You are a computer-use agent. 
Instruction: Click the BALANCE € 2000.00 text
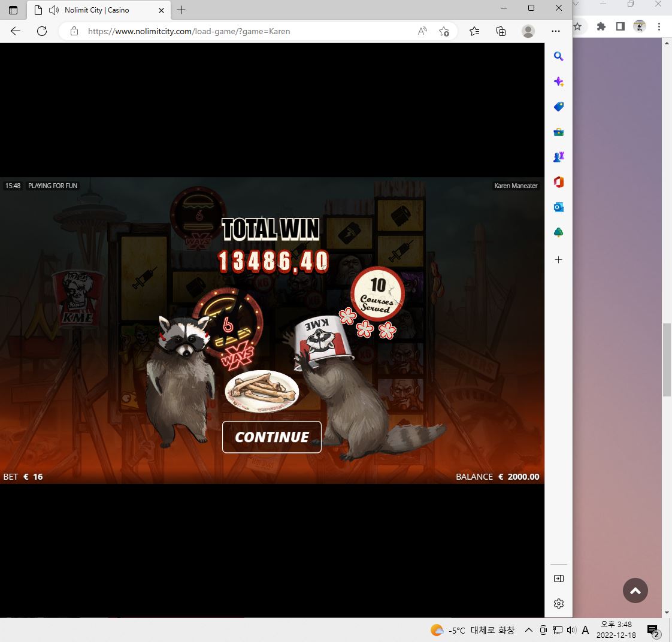pyautogui.click(x=497, y=477)
